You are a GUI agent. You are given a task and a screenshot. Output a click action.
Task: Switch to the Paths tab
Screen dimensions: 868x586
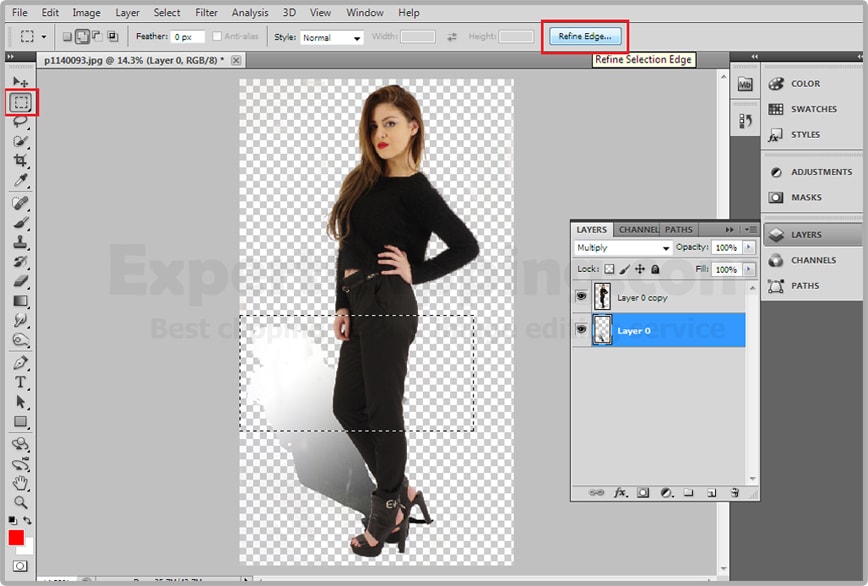(x=679, y=230)
